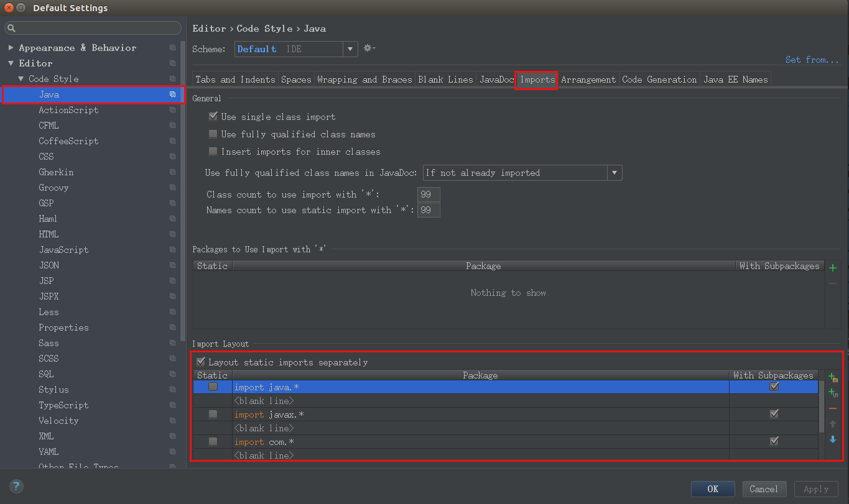The height and width of the screenshot is (504, 849).
Task: Toggle With Subpackages for import javax.* row
Action: (x=774, y=414)
